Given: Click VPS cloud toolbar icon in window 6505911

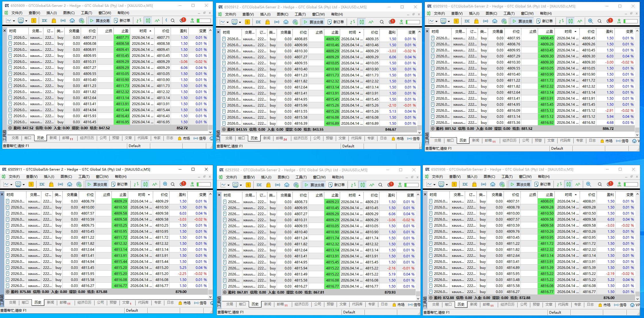Looking at the screenshot, I should tap(70, 184).
